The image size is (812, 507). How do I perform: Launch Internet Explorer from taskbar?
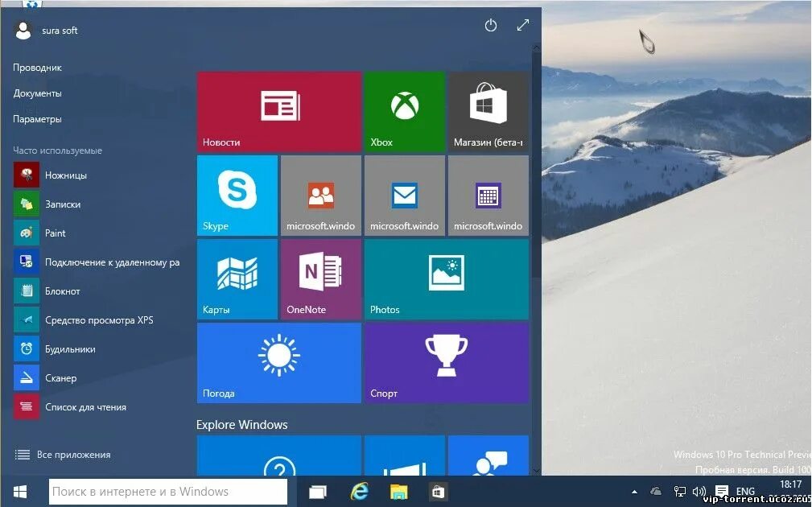point(359,492)
